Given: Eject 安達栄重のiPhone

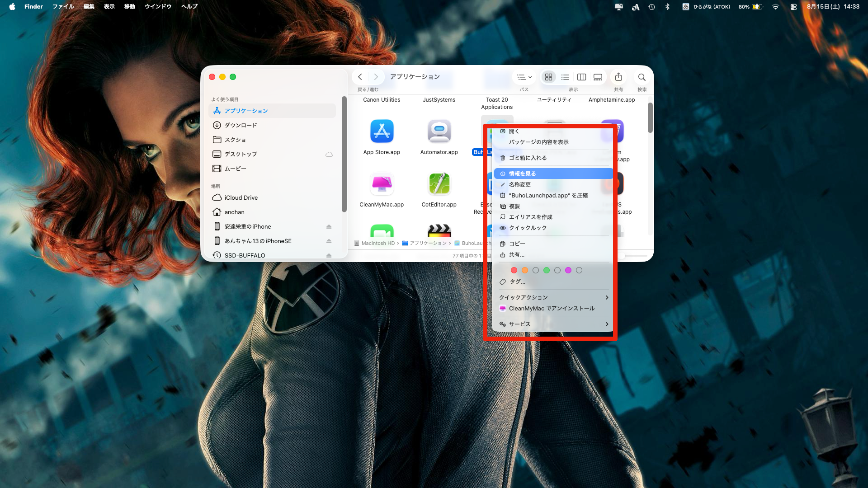Looking at the screenshot, I should click(x=329, y=227).
